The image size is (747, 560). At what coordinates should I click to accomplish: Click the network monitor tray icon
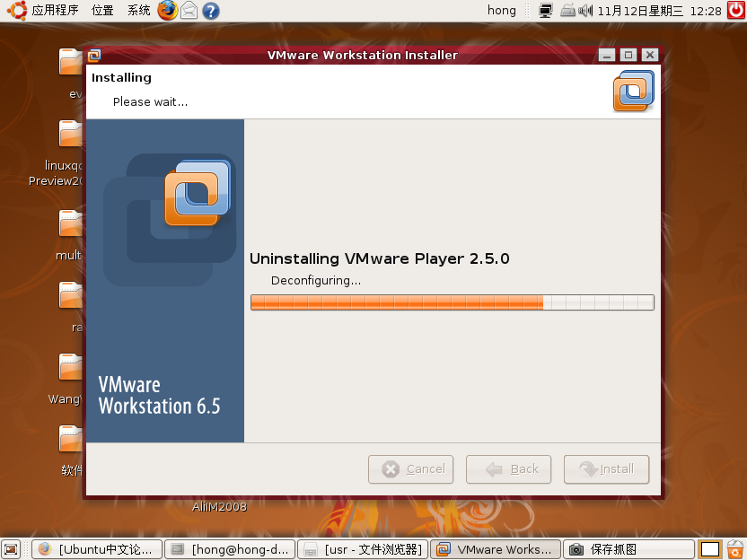pos(546,11)
